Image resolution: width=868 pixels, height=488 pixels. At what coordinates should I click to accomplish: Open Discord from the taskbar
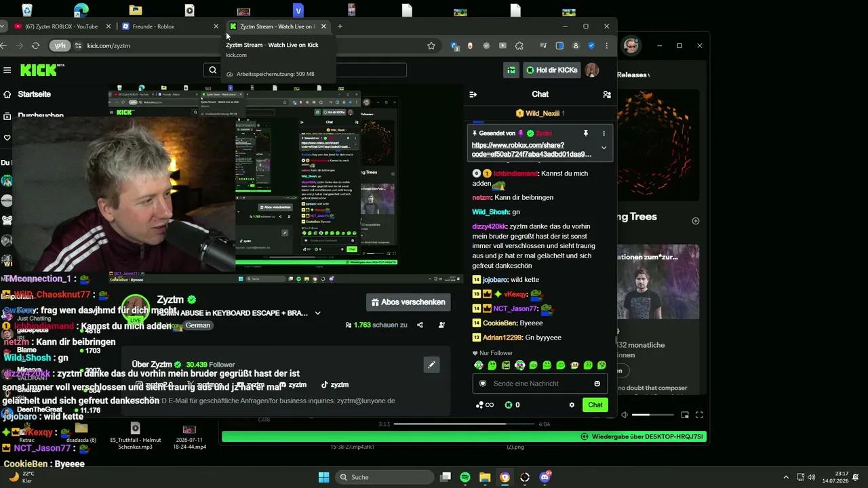click(545, 477)
